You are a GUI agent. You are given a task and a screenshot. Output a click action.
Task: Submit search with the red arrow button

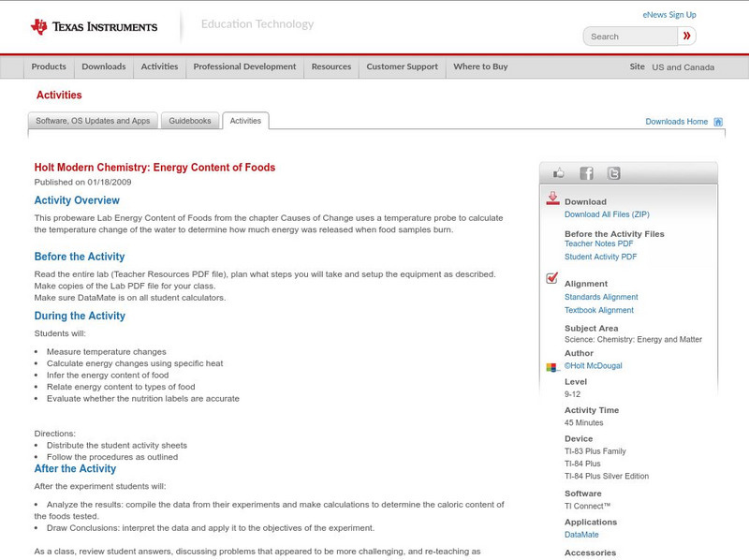coord(686,36)
